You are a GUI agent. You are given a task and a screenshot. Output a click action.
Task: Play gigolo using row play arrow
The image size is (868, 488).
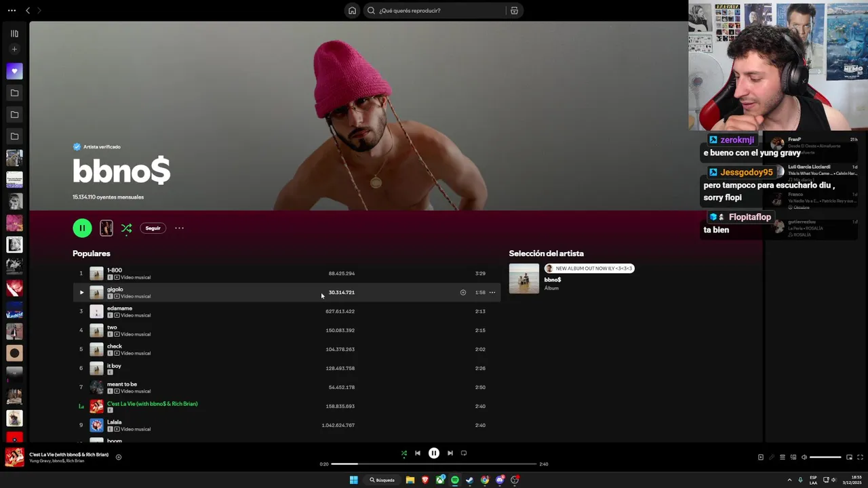pyautogui.click(x=81, y=292)
